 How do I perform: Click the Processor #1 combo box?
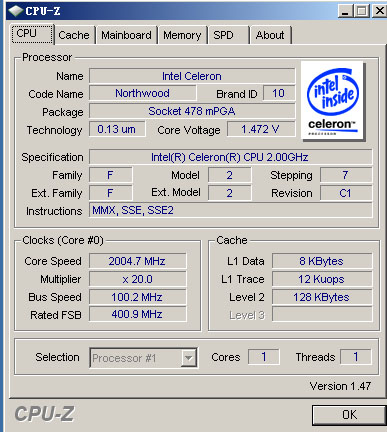click(143, 358)
